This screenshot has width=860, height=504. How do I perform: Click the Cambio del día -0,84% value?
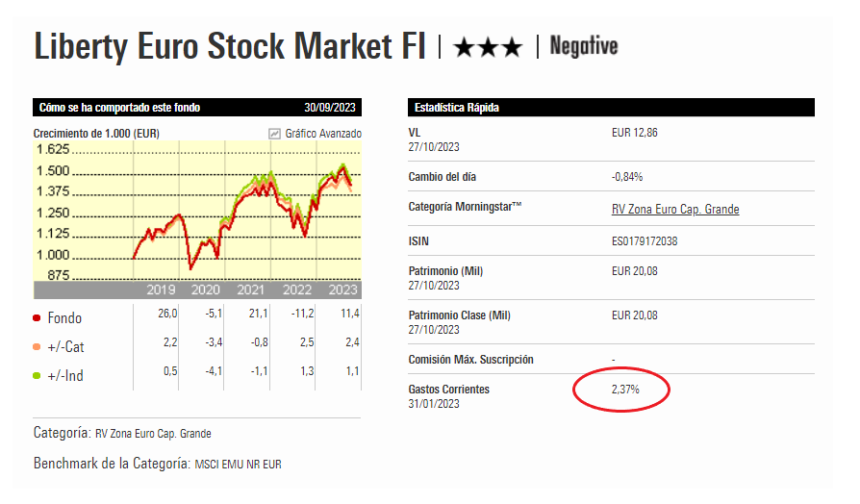(626, 177)
